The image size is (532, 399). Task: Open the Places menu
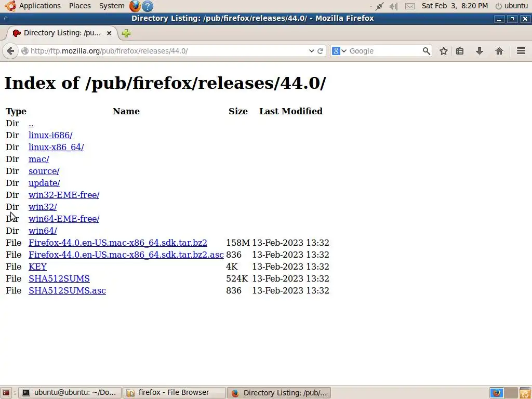click(x=79, y=6)
